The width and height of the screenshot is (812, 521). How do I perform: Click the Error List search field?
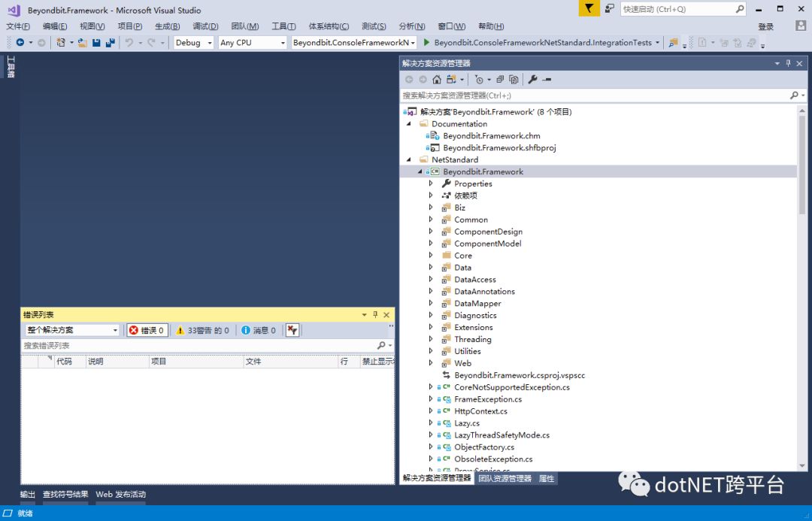(198, 345)
